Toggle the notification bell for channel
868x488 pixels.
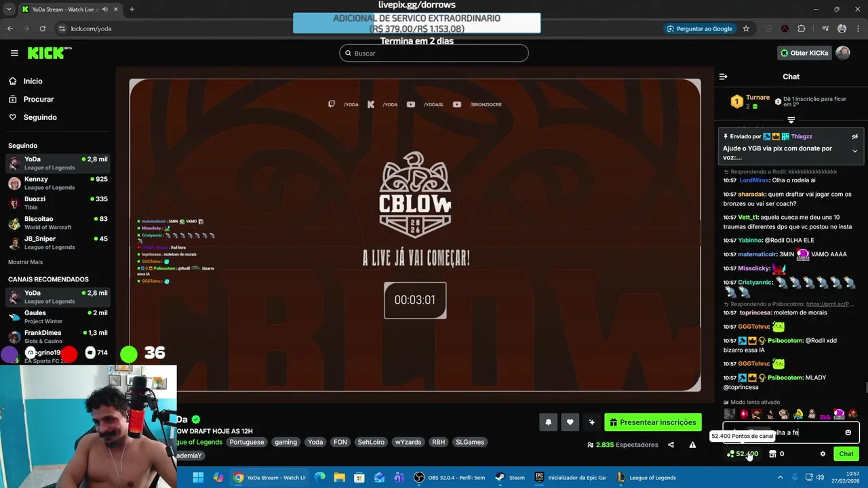click(548, 422)
